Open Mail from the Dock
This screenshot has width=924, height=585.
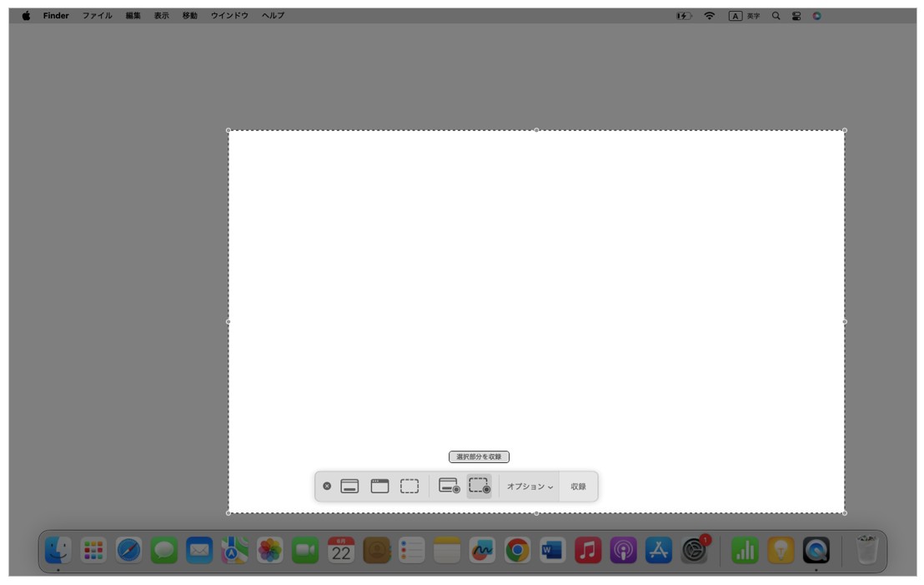(x=199, y=551)
